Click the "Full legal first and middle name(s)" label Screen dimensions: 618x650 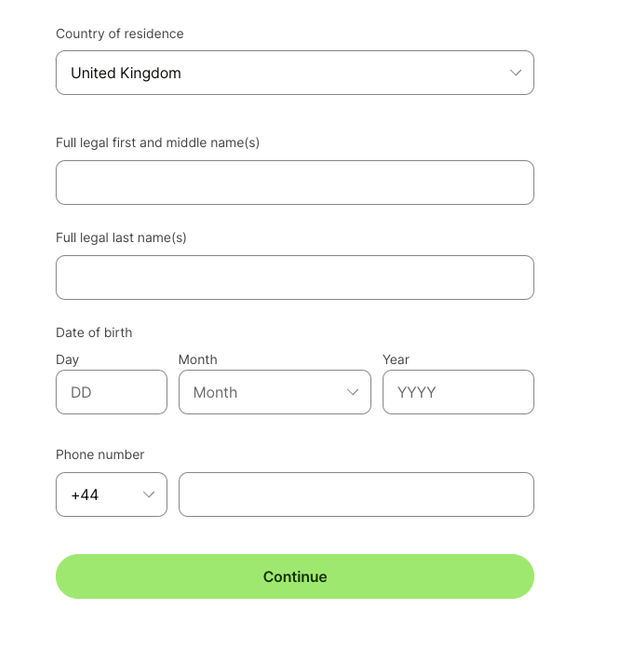pyautogui.click(x=158, y=143)
